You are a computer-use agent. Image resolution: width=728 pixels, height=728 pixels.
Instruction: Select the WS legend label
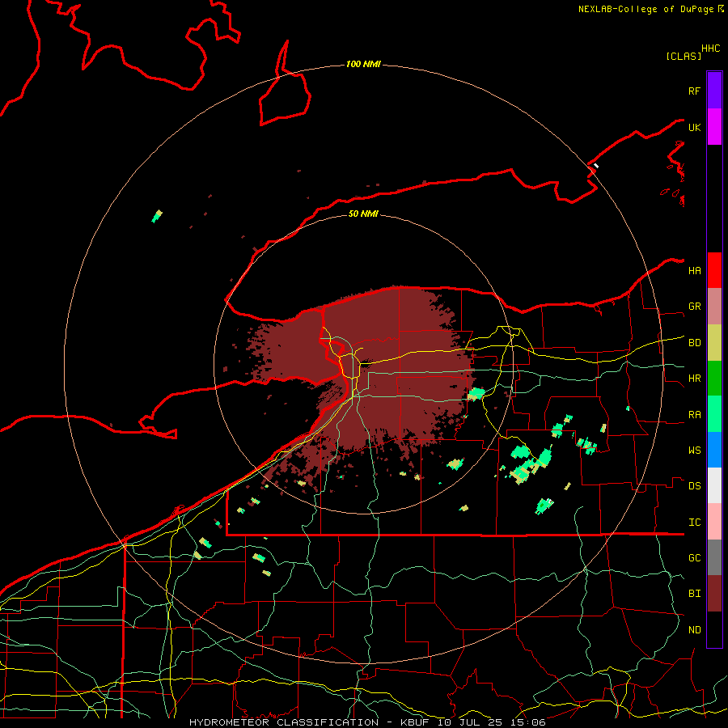(694, 451)
